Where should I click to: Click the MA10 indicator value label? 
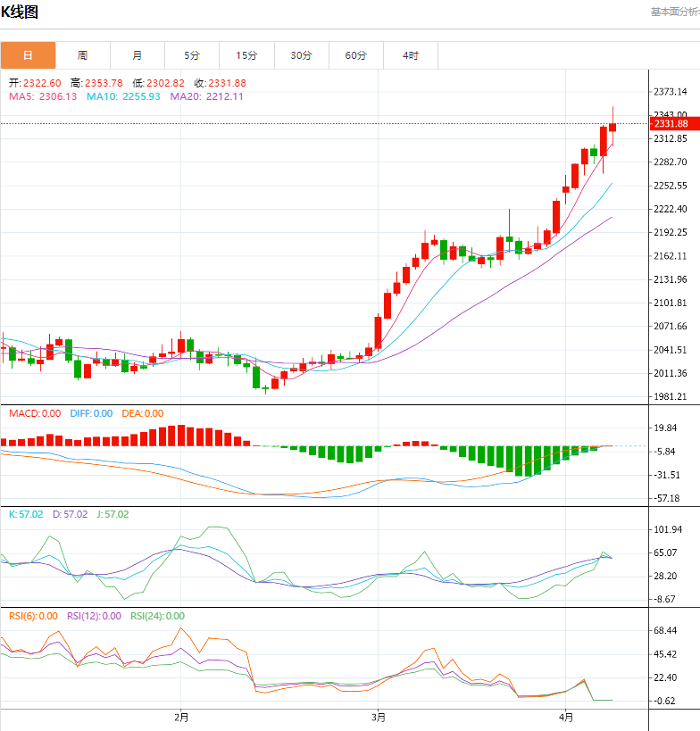click(123, 96)
